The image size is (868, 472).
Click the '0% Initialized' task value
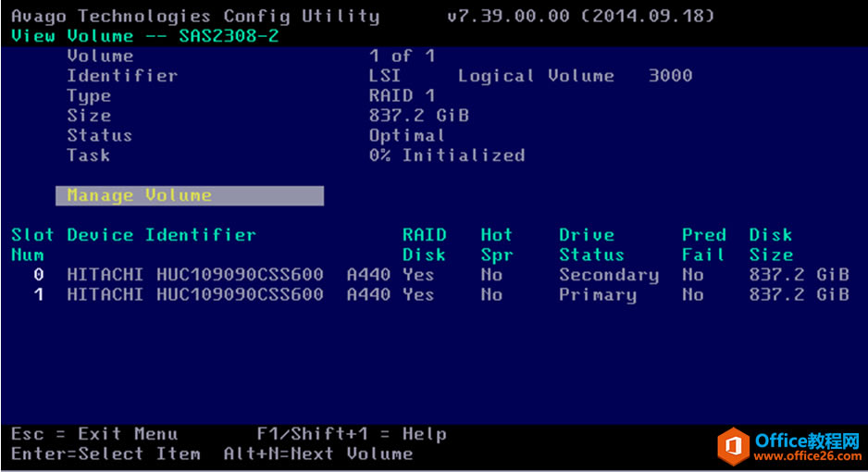point(447,155)
